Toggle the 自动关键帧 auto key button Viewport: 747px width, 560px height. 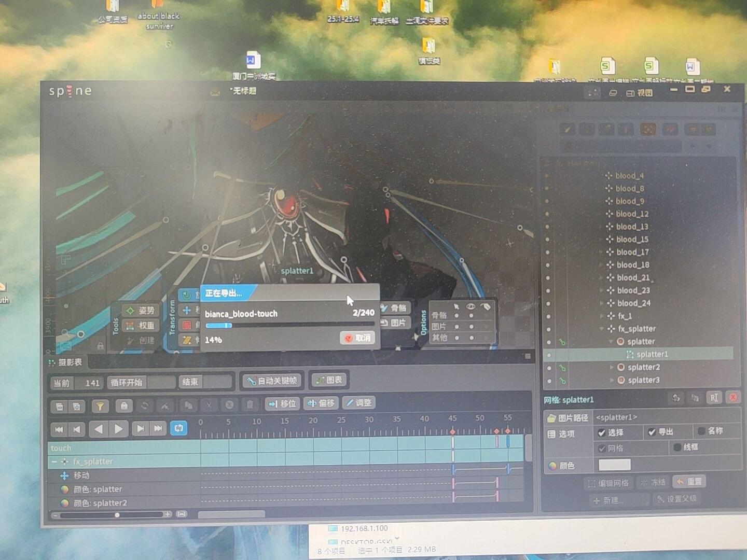[x=273, y=381]
